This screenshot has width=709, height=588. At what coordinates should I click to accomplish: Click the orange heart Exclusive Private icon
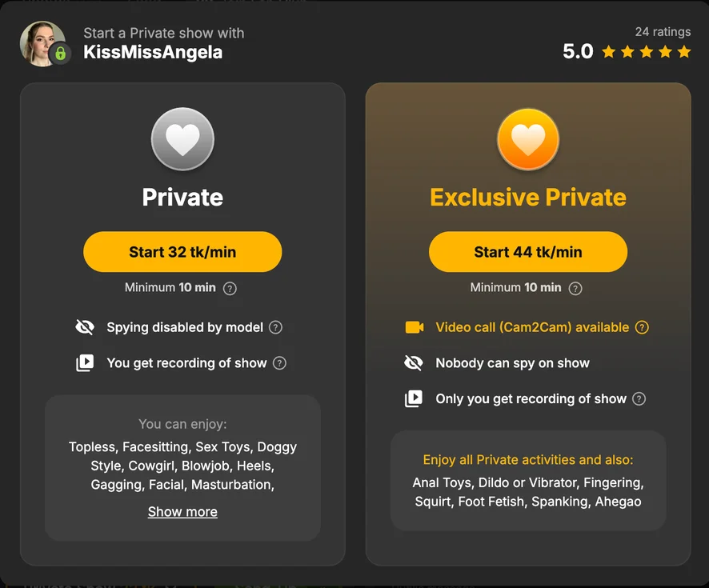[528, 139]
